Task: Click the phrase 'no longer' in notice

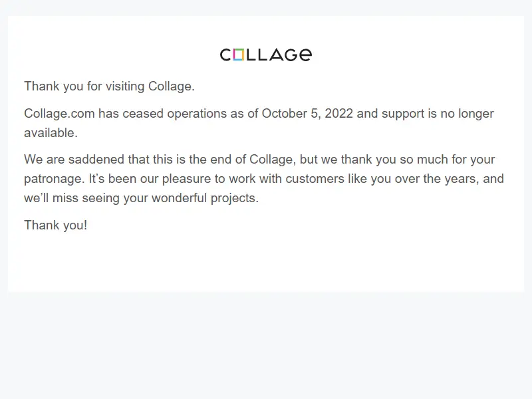Action: pos(467,114)
